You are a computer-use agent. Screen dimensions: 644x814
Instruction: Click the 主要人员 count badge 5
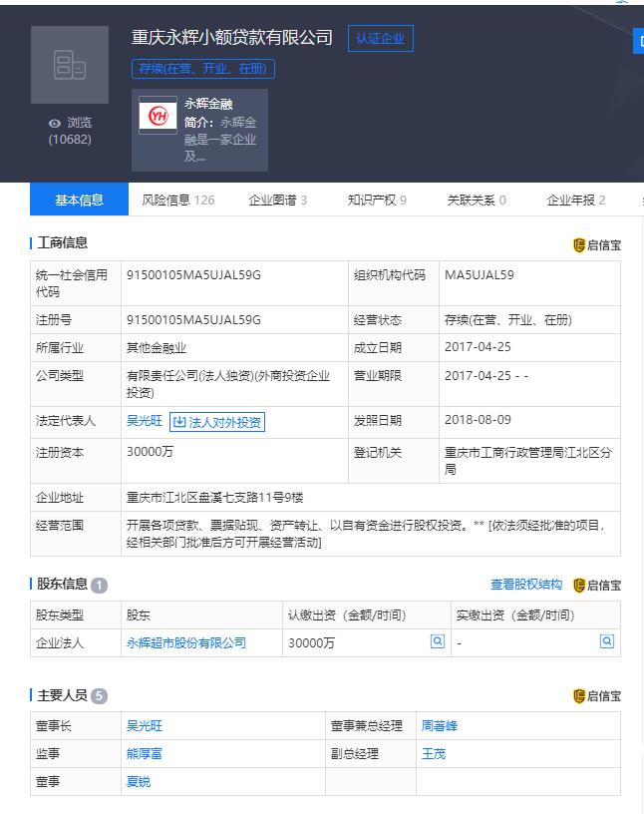[99, 696]
